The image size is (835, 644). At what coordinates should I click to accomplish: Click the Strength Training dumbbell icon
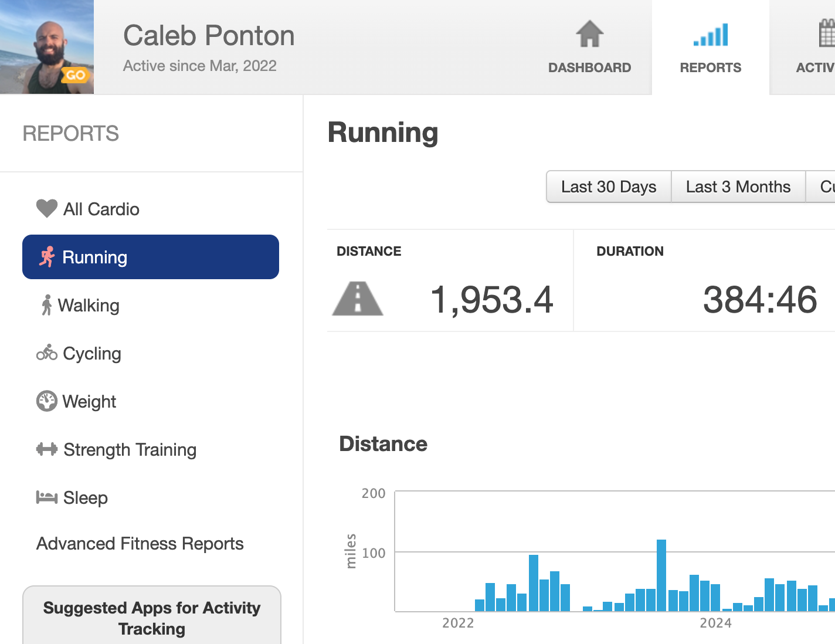(x=47, y=449)
